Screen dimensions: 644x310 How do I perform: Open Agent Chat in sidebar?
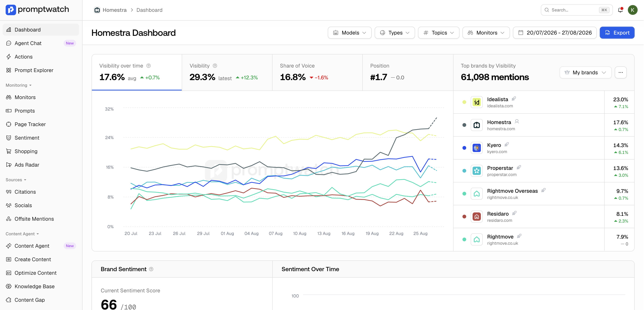point(41,43)
